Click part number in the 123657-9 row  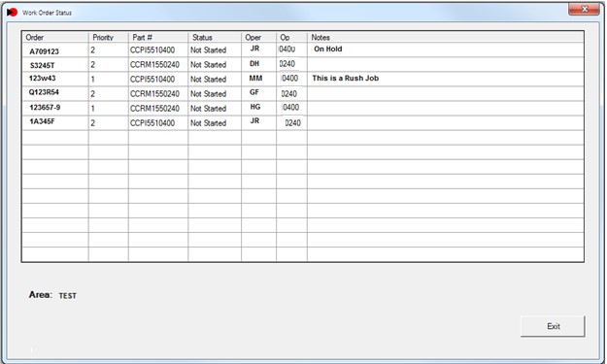click(154, 109)
